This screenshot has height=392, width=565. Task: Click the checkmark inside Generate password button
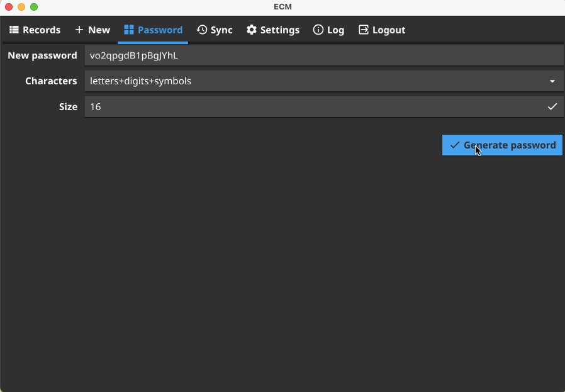pyautogui.click(x=455, y=145)
